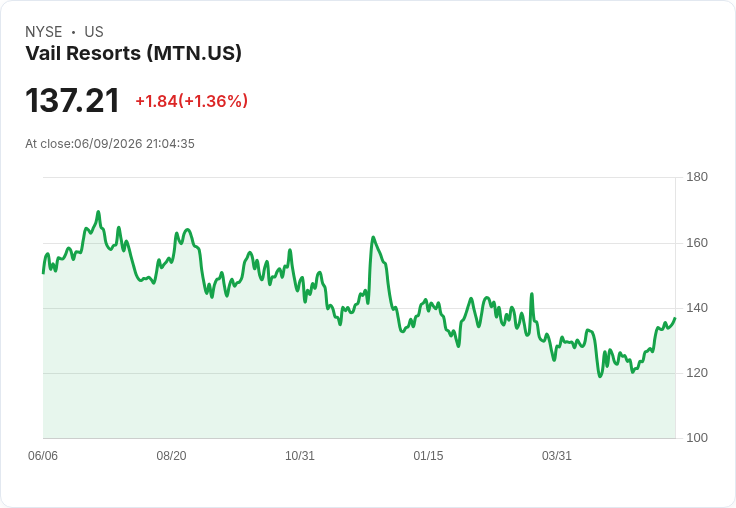Click the At close timestamp text
The width and height of the screenshot is (736, 508).
click(x=110, y=144)
